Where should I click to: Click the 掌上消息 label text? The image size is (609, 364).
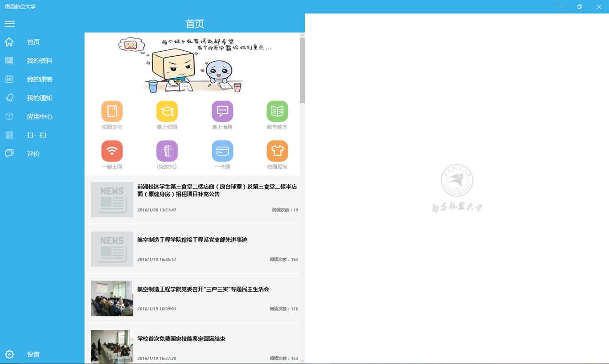222,127
